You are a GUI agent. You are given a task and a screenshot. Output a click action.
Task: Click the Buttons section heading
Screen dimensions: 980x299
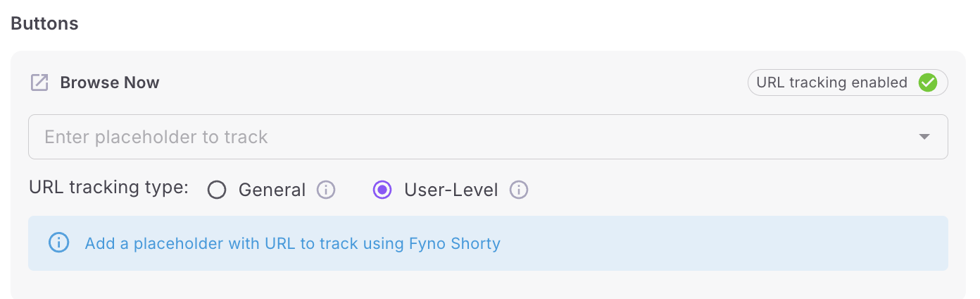pyautogui.click(x=44, y=23)
